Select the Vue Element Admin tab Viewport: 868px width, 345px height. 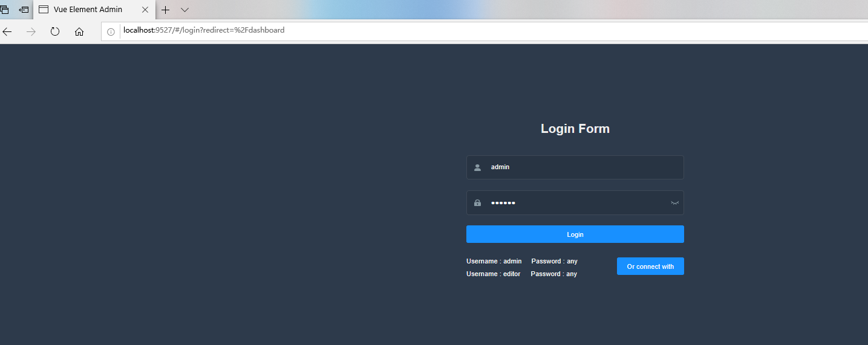pyautogui.click(x=94, y=10)
